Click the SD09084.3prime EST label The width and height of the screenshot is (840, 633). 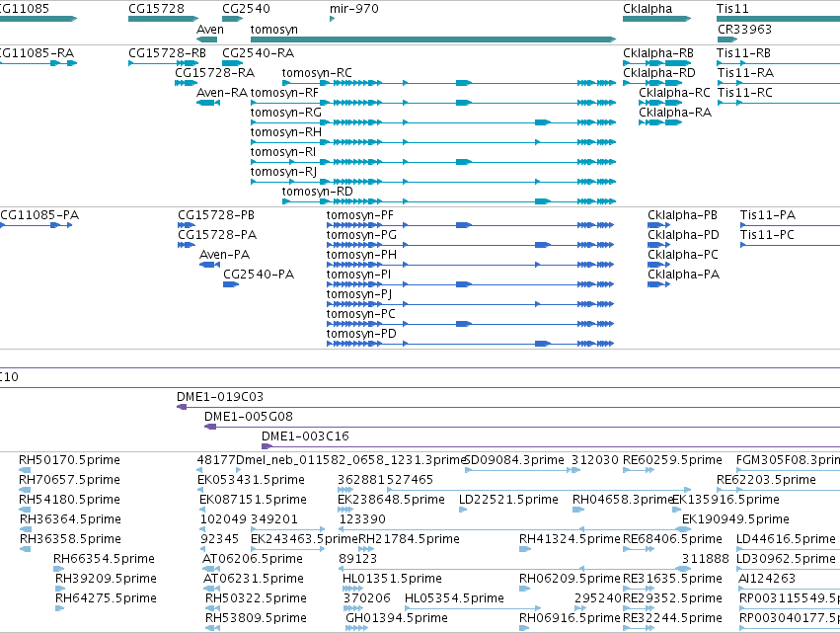515,460
